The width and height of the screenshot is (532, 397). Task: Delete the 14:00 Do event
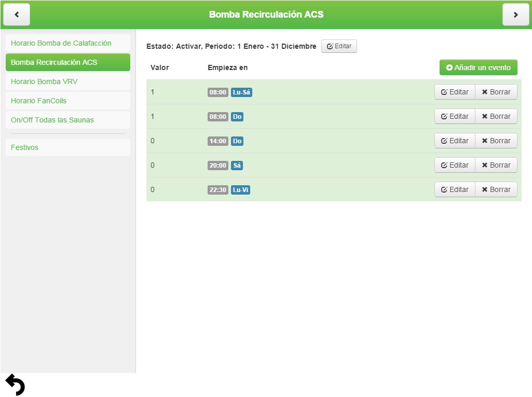click(x=496, y=141)
